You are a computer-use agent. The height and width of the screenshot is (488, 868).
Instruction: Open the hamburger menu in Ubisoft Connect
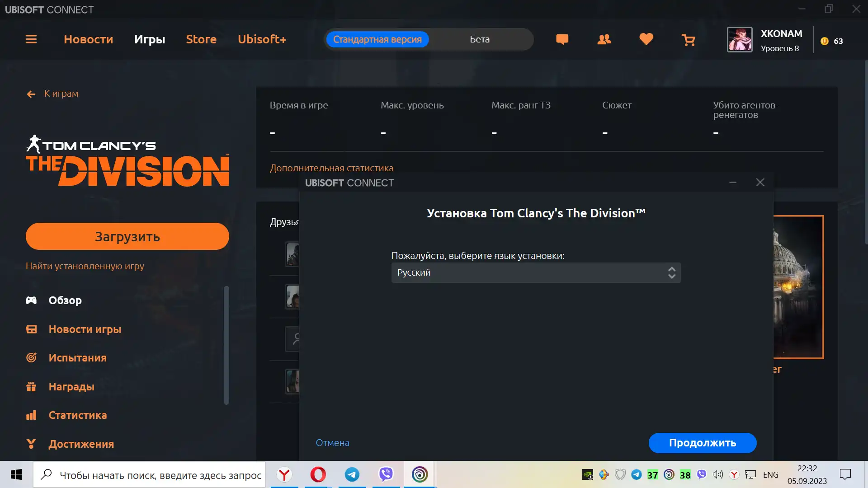[31, 39]
